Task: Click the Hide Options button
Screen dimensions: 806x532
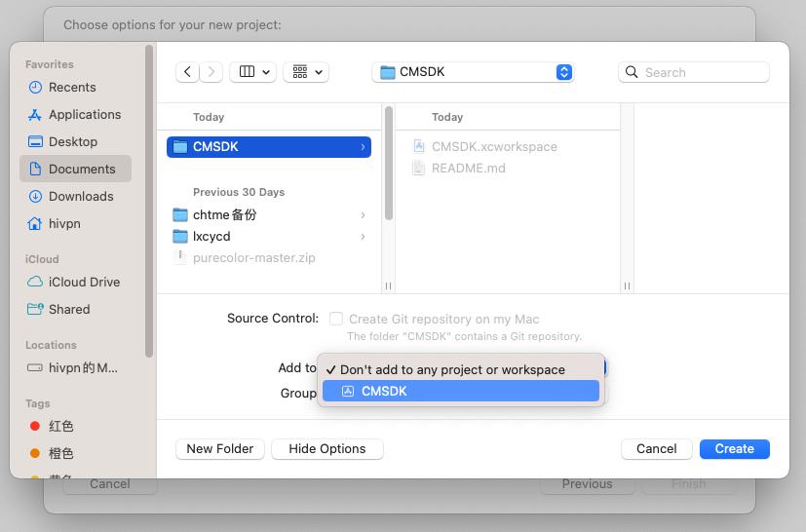Action: [326, 449]
